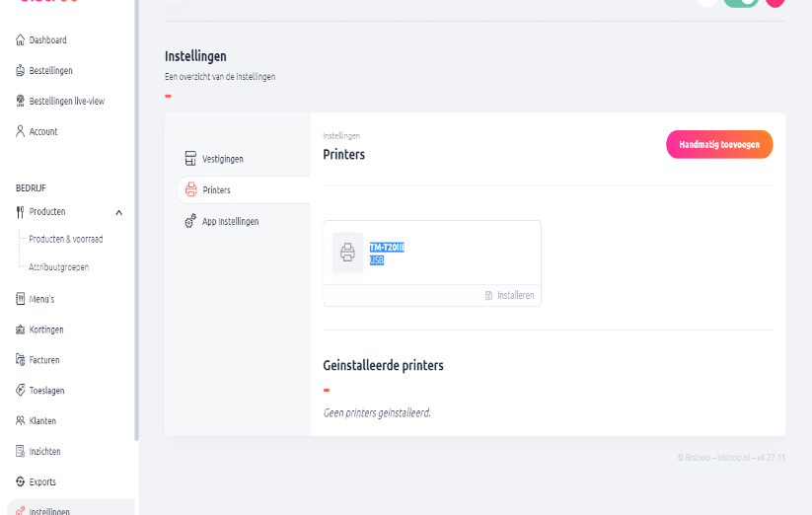Screen dimensions: 812x515
Task: Go to Klanten in the sidebar
Action: click(42, 421)
